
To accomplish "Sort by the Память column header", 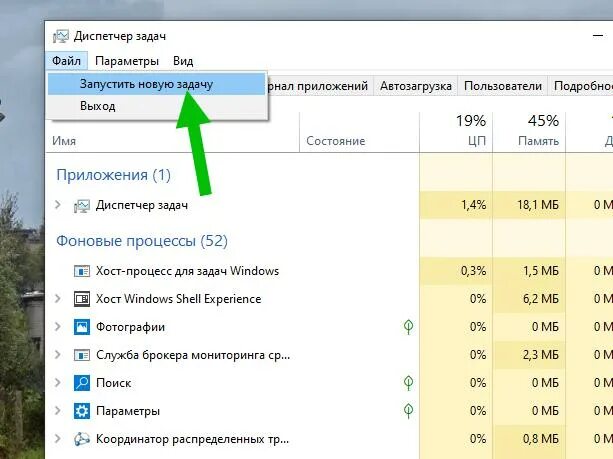I will [x=529, y=132].
